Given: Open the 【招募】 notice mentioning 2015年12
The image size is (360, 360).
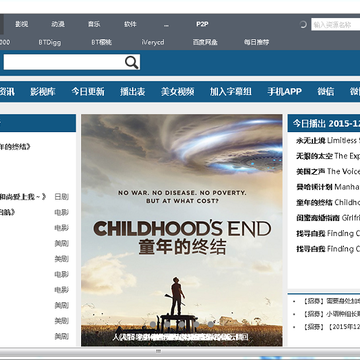Looking at the screenshot, I should pos(331,327).
